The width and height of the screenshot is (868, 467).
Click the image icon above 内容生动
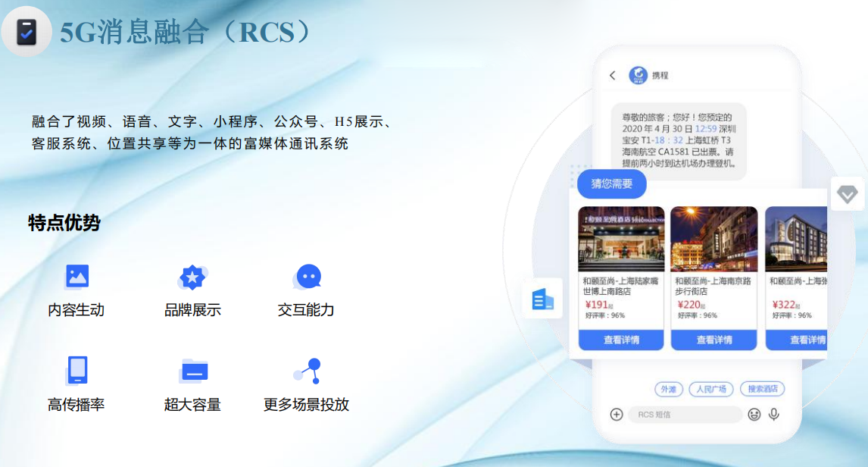(x=77, y=276)
